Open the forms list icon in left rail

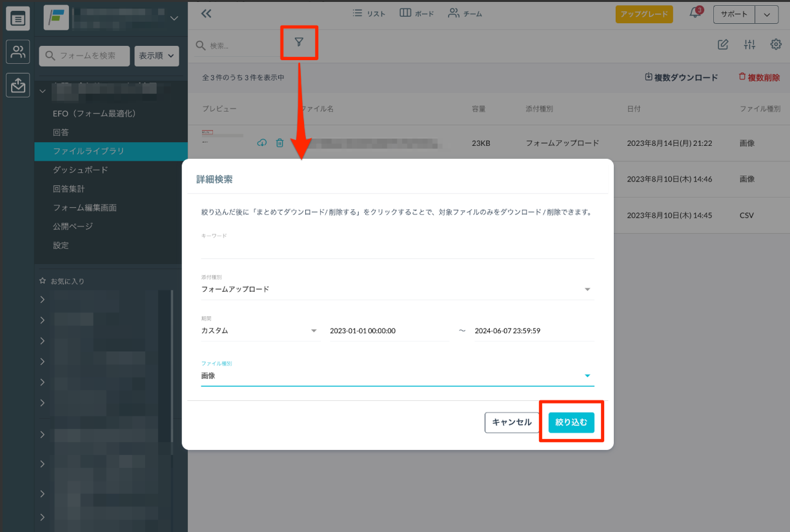[18, 19]
